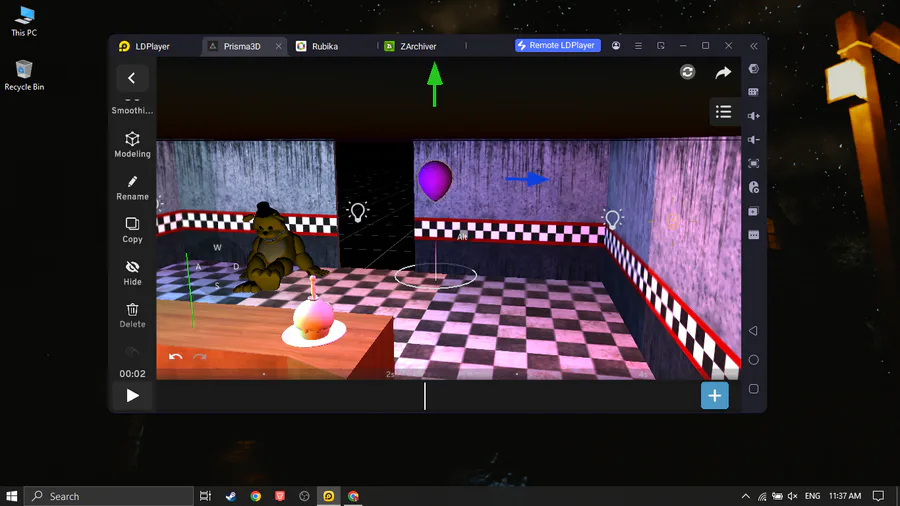Open the Smoothing option
The height and width of the screenshot is (506, 900).
[x=132, y=108]
